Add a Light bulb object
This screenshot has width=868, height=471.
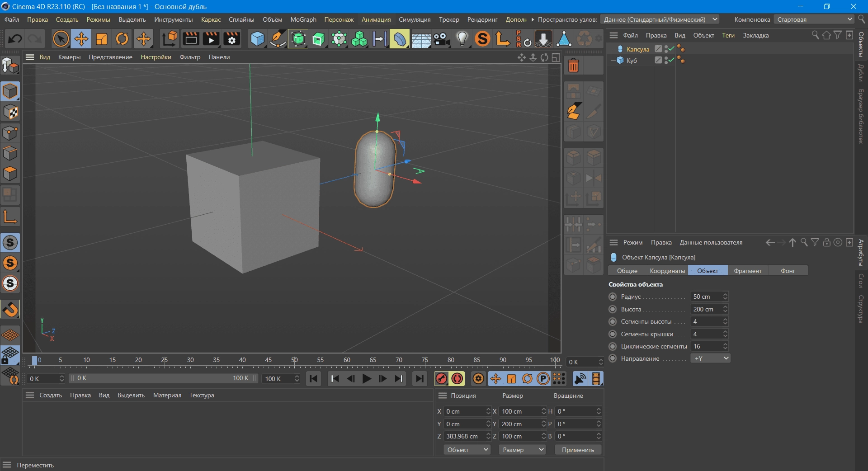pyautogui.click(x=462, y=39)
